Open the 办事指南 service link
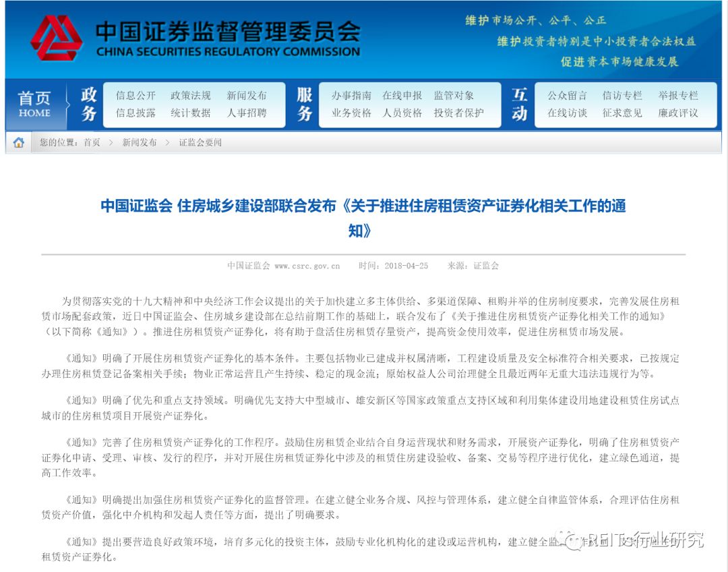The height and width of the screenshot is (572, 728). tap(351, 96)
